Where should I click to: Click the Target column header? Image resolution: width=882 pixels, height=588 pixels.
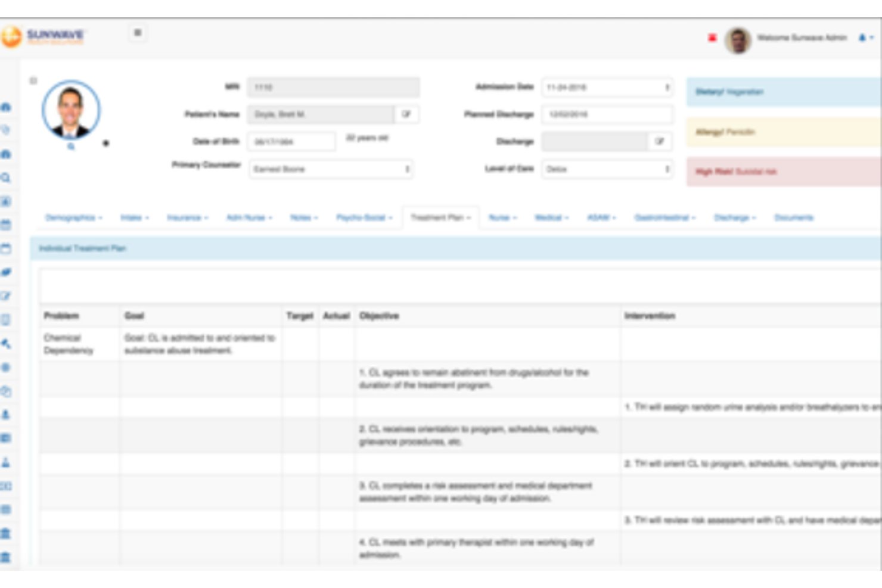[x=300, y=316]
